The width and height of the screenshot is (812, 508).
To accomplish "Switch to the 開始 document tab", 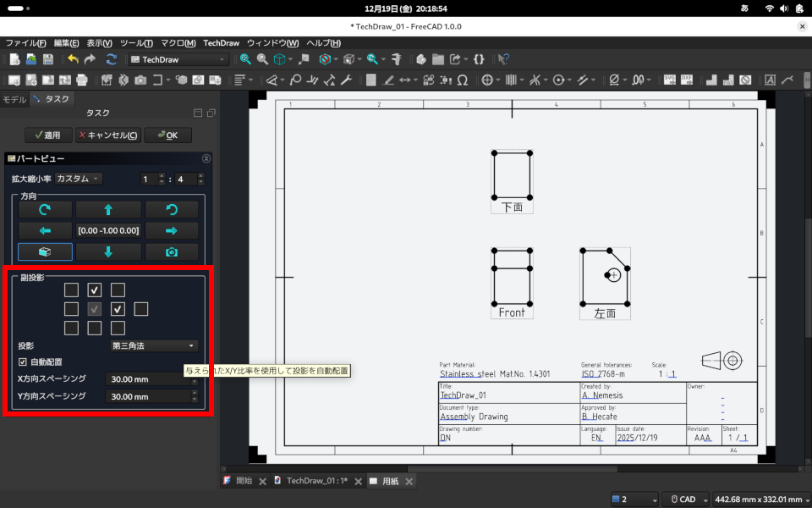I will click(x=244, y=481).
